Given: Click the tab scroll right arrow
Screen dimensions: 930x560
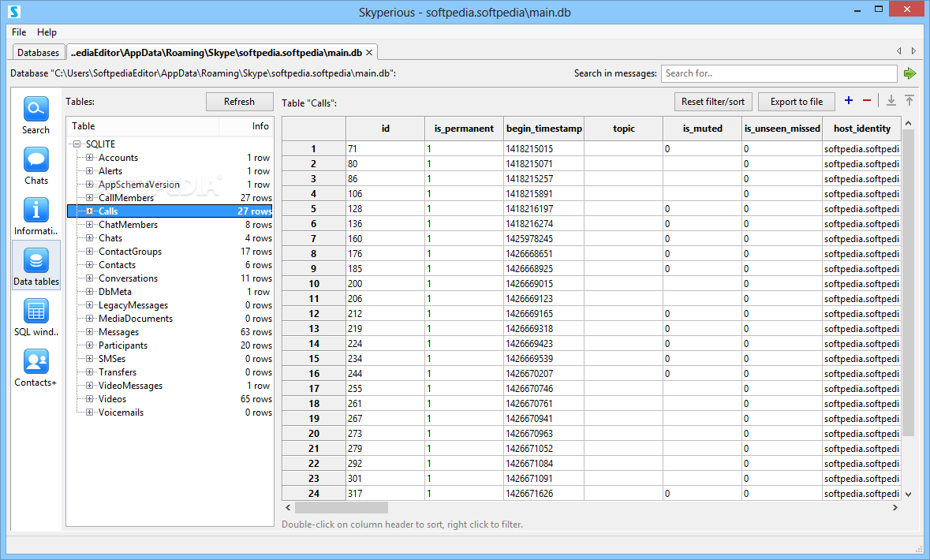Looking at the screenshot, I should click(x=913, y=51).
